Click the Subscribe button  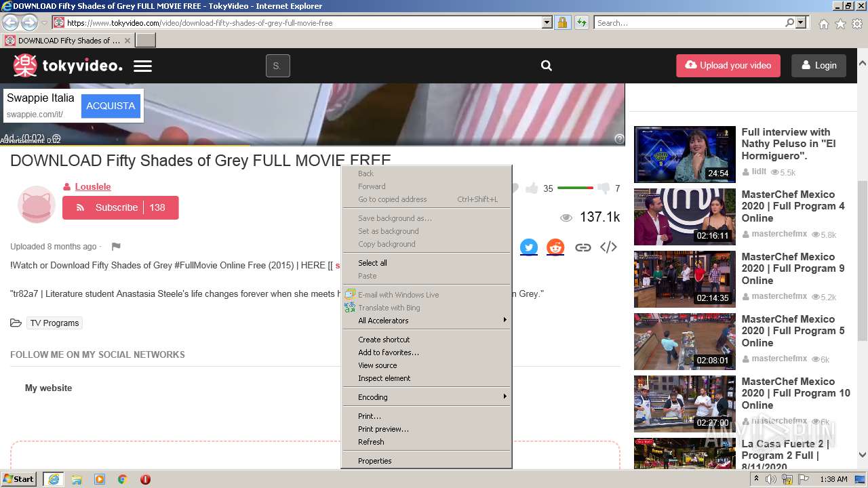121,207
